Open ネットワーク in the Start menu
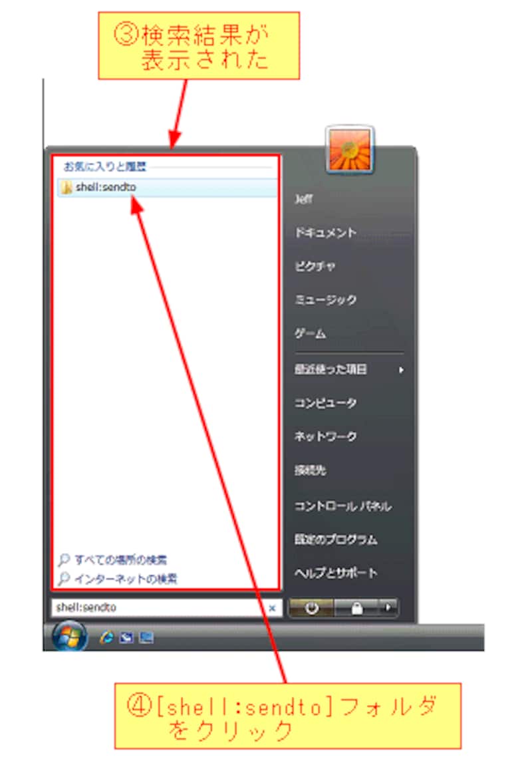The width and height of the screenshot is (532, 761). pyautogui.click(x=325, y=436)
